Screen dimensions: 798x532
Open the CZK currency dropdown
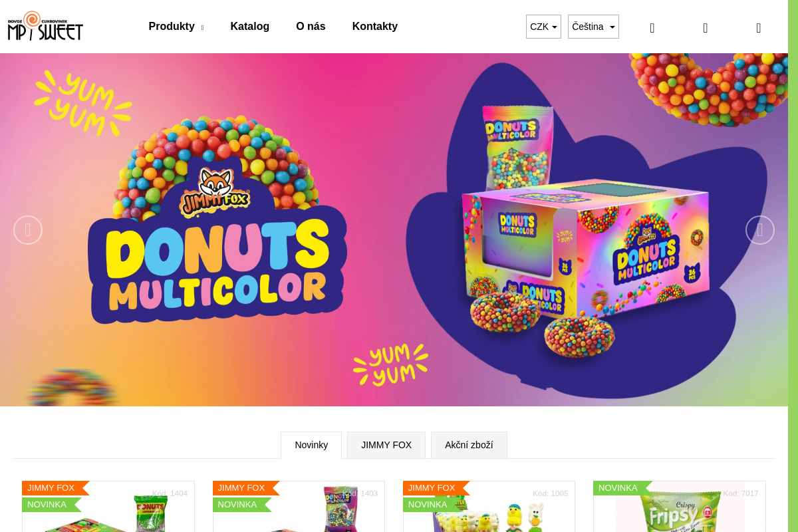(x=543, y=27)
